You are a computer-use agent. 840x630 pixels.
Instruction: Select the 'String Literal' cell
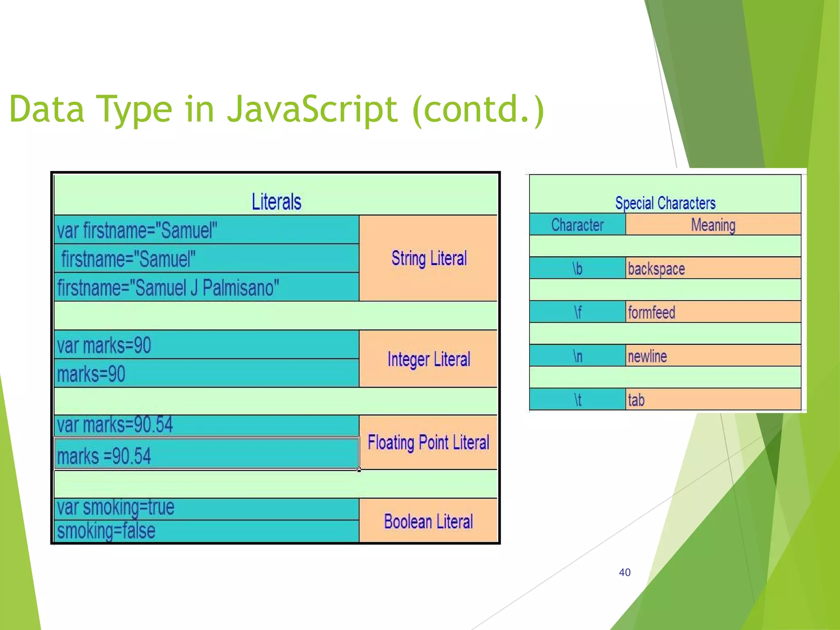click(428, 258)
